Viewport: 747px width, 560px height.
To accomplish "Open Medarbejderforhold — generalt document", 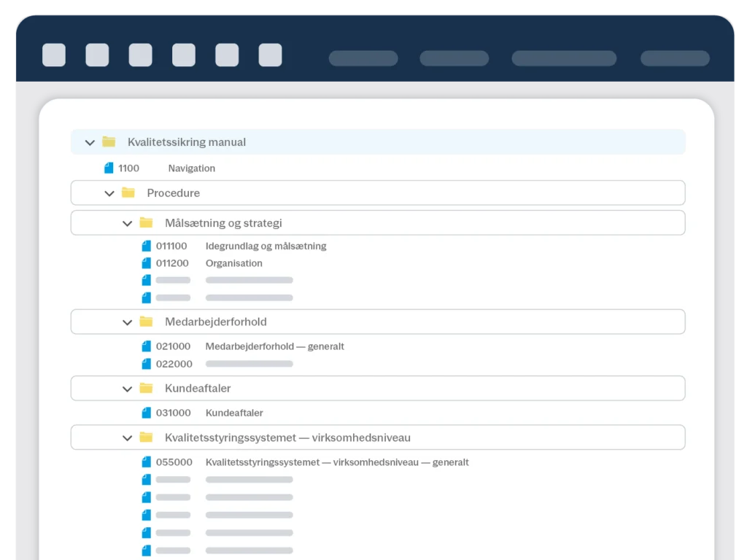I will click(274, 346).
